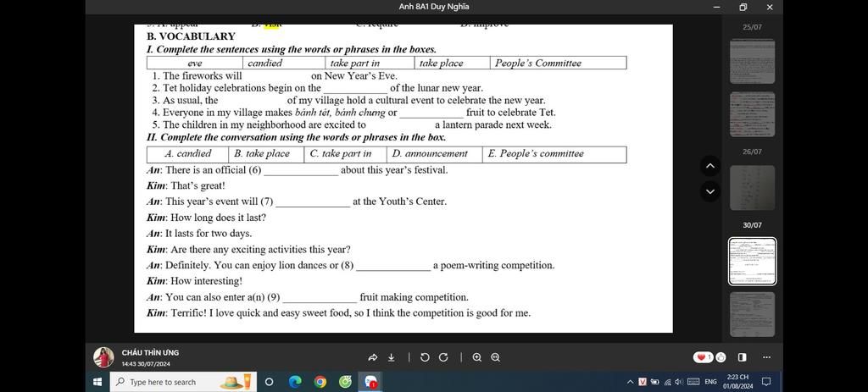
Task: Show hidden system tray icons
Action: click(x=630, y=382)
